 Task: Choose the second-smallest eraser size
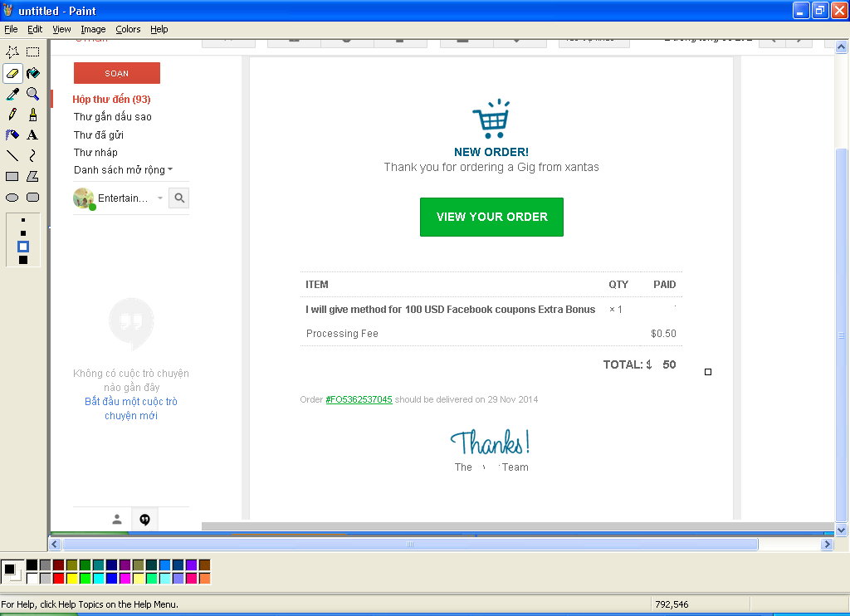pos(22,233)
